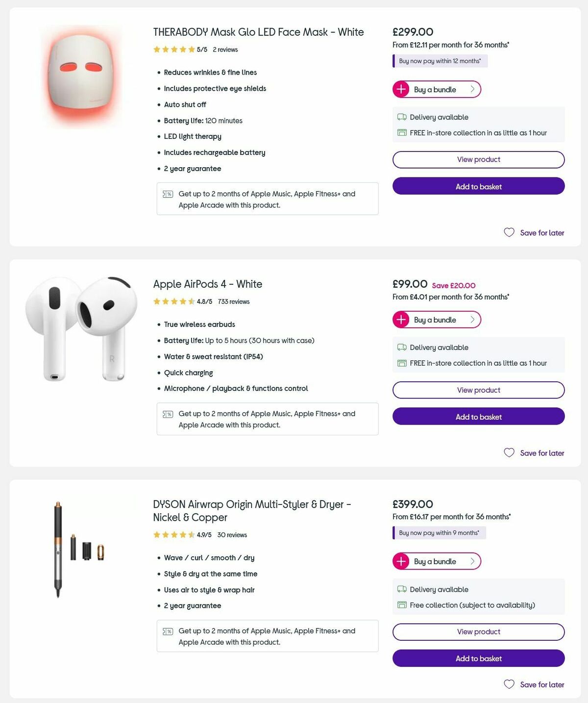Open the Apple AirPods 4 product title link

click(208, 284)
